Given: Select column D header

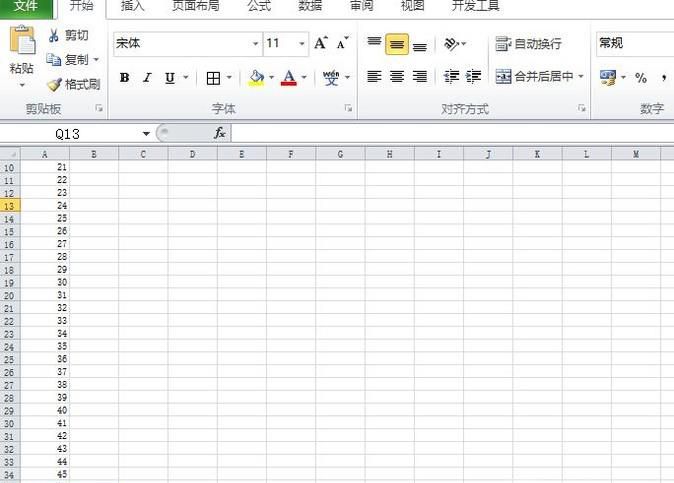Looking at the screenshot, I should [193, 154].
